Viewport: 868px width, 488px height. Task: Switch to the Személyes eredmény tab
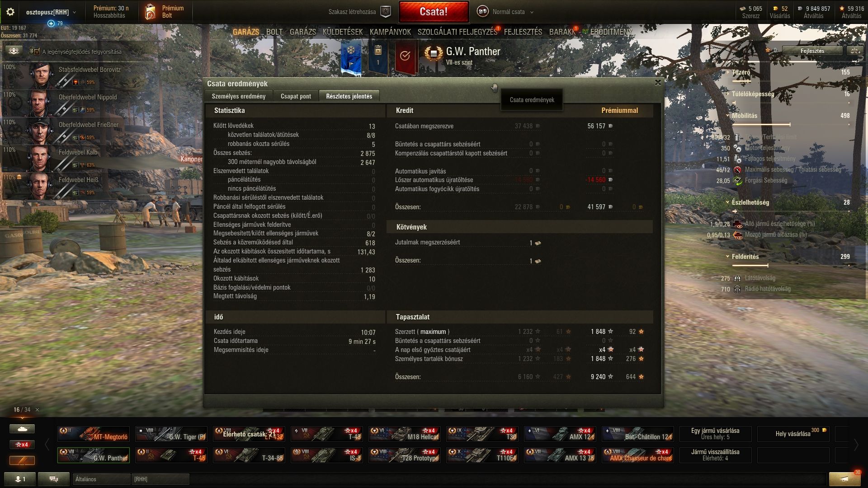(x=239, y=96)
